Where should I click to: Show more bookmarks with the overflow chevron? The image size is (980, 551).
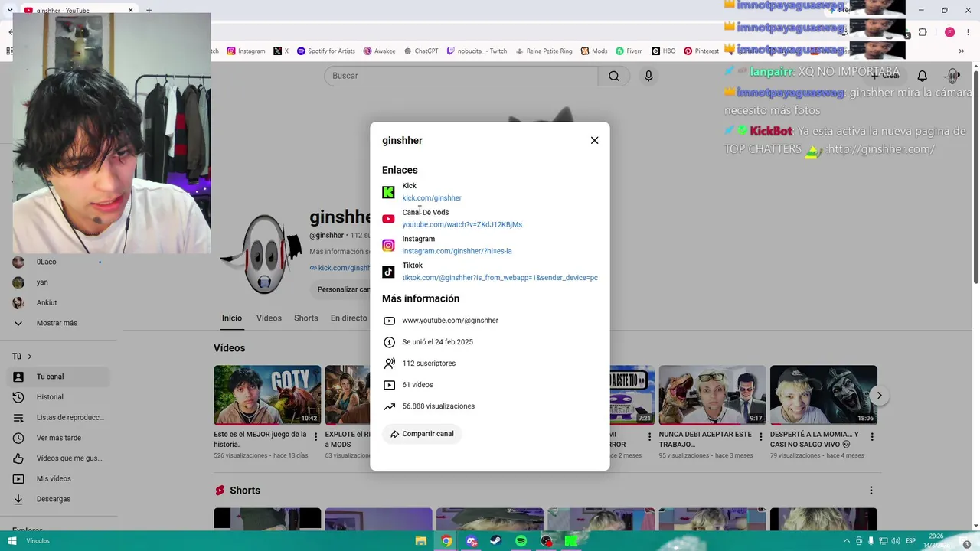pyautogui.click(x=961, y=51)
